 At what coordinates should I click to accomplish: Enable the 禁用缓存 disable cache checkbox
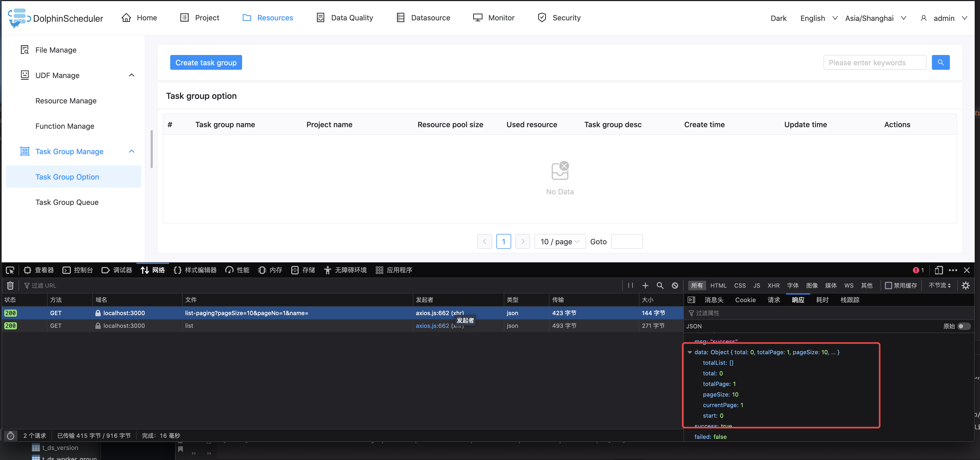point(888,285)
